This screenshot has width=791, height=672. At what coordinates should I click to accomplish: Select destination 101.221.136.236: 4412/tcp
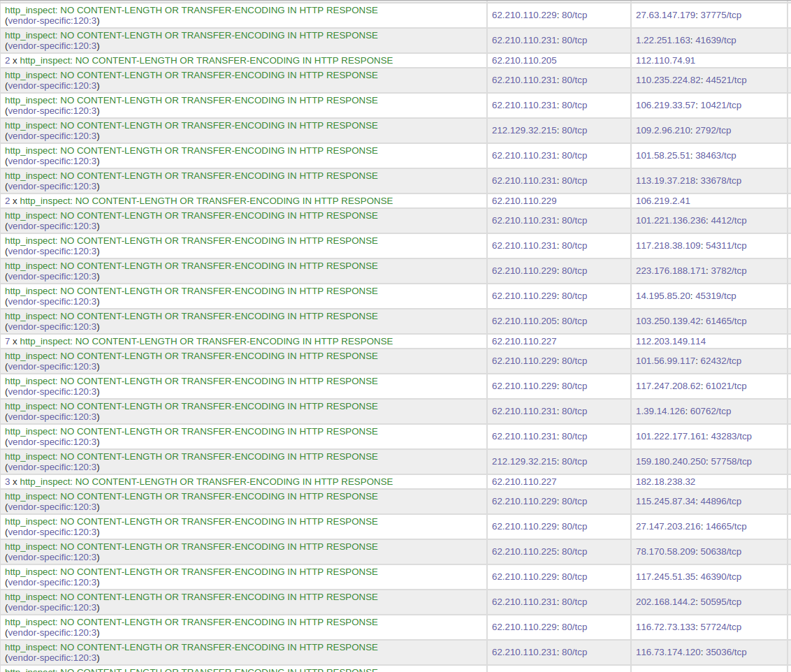tap(690, 221)
